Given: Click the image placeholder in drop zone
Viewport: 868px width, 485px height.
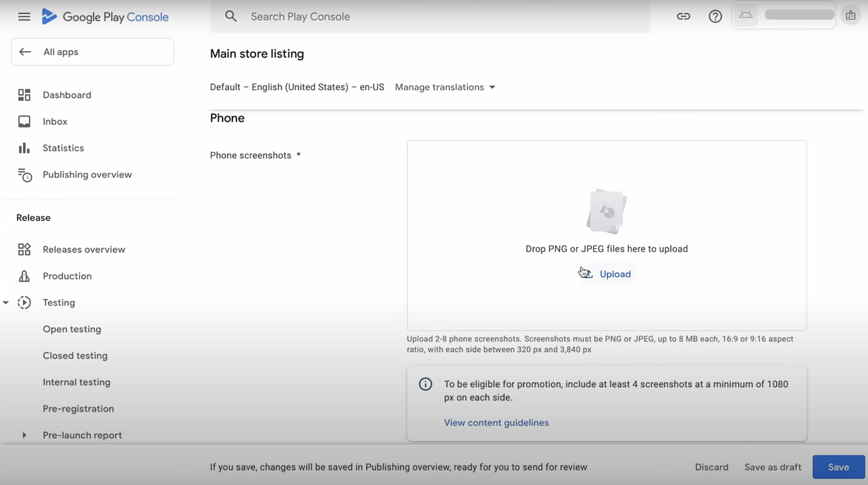Looking at the screenshot, I should (x=606, y=211).
